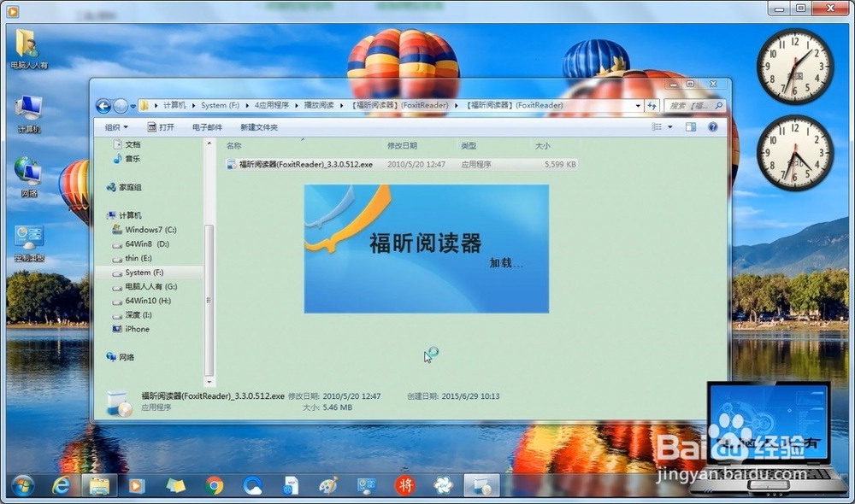Viewport: 855px width, 504px height.
Task: Click the upper desktop clock gadget
Action: [x=794, y=67]
